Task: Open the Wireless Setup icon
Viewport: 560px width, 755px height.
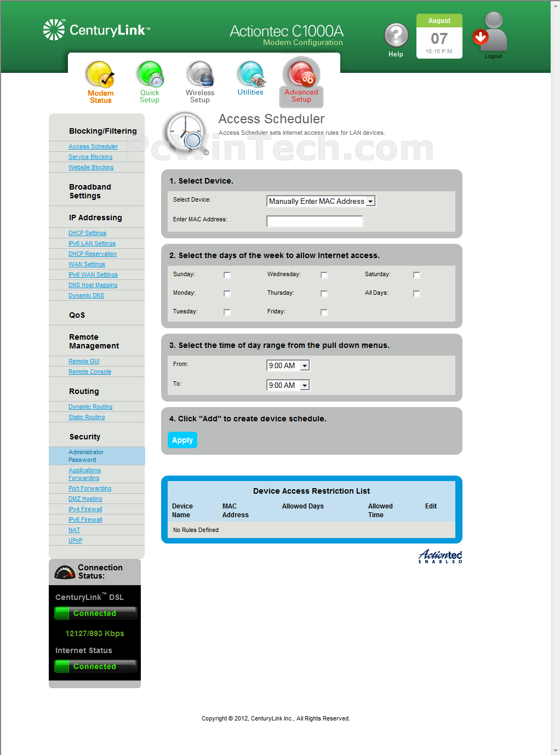Action: pos(200,82)
